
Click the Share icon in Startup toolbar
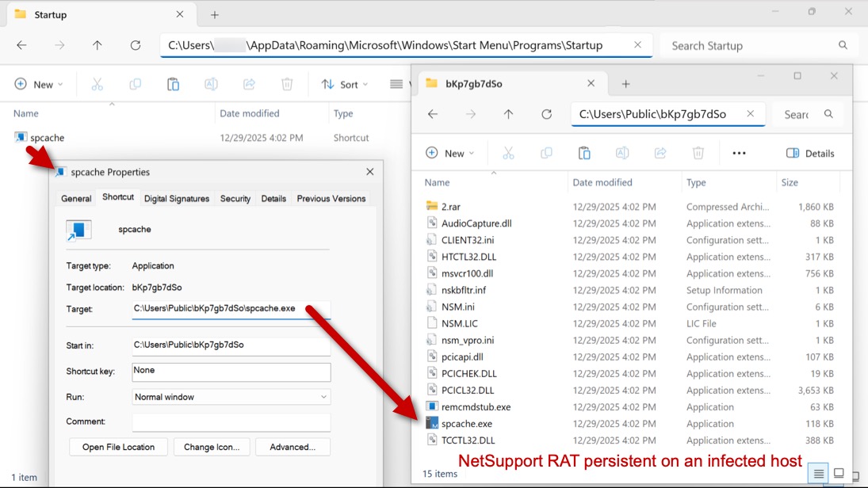click(x=249, y=85)
